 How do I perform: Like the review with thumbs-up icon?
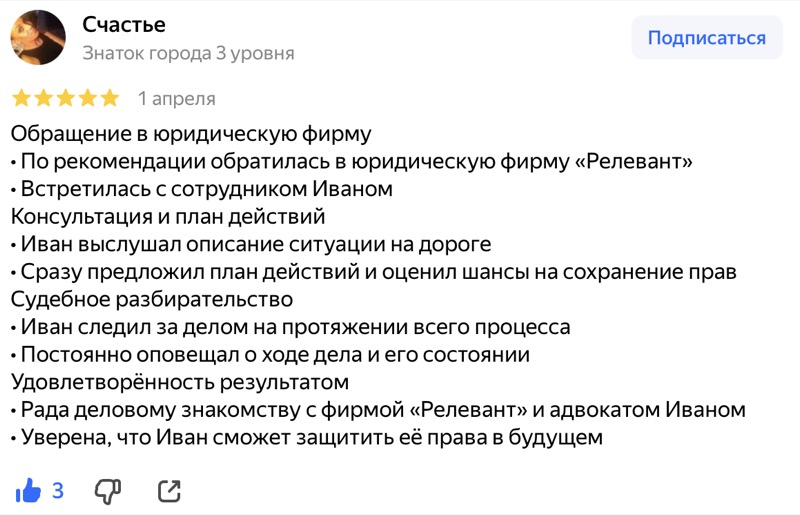coord(28,491)
